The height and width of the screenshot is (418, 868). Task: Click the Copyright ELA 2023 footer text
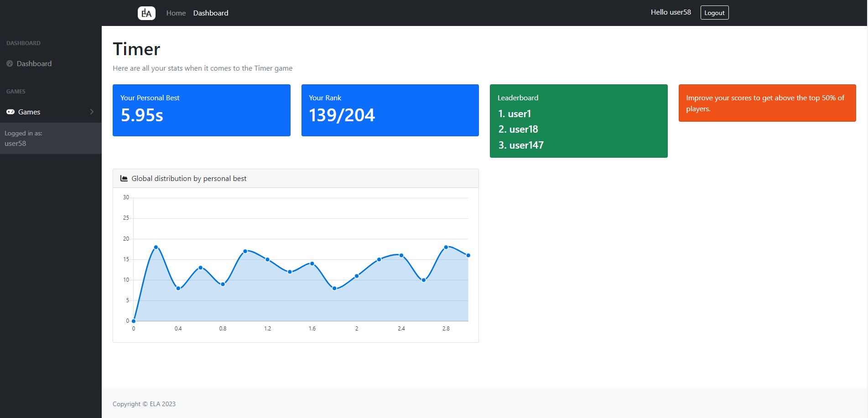coord(144,404)
